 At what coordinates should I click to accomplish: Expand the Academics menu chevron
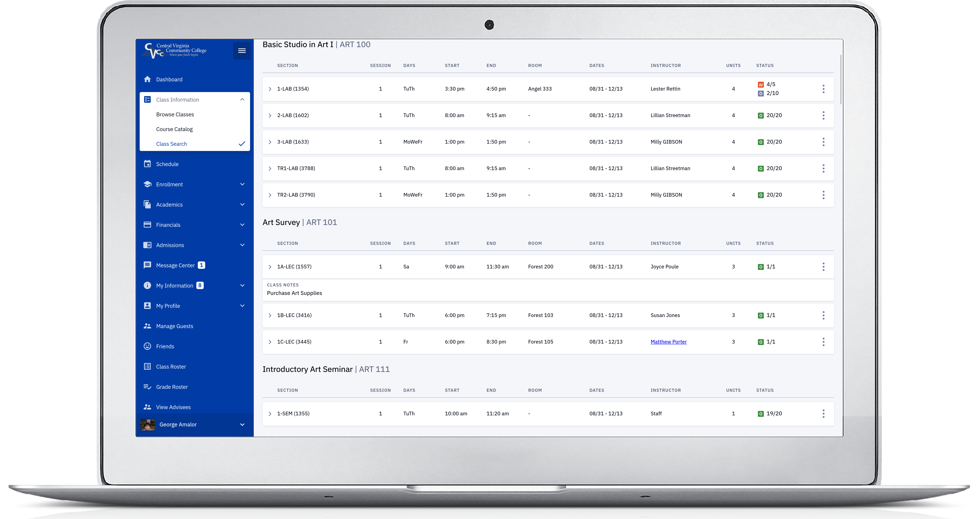pos(242,205)
